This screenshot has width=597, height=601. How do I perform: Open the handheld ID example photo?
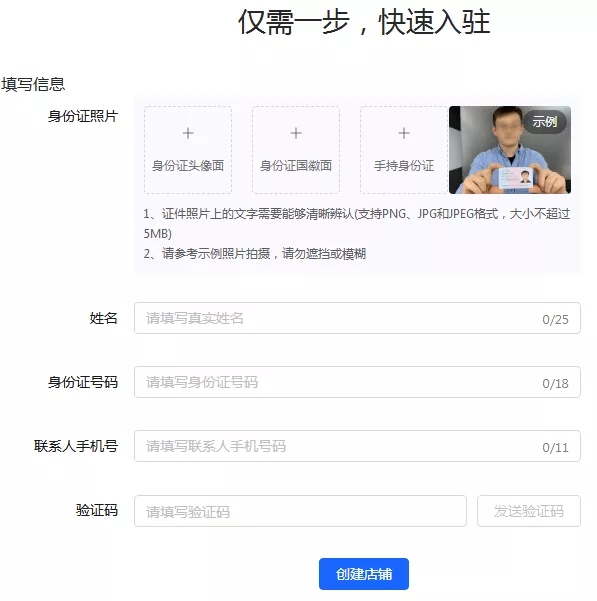pos(510,150)
